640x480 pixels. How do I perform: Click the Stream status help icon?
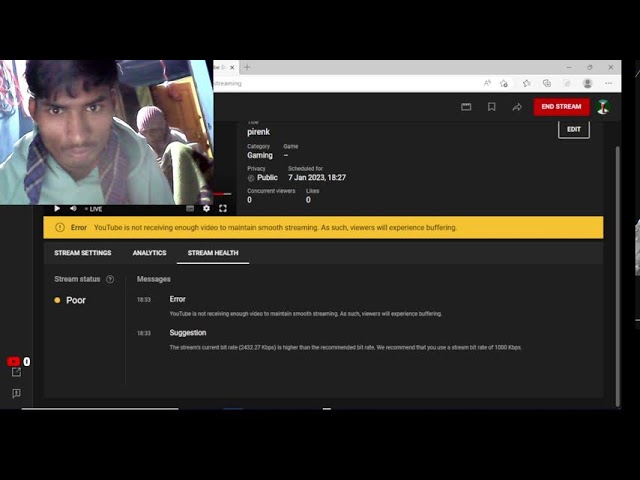pos(110,279)
